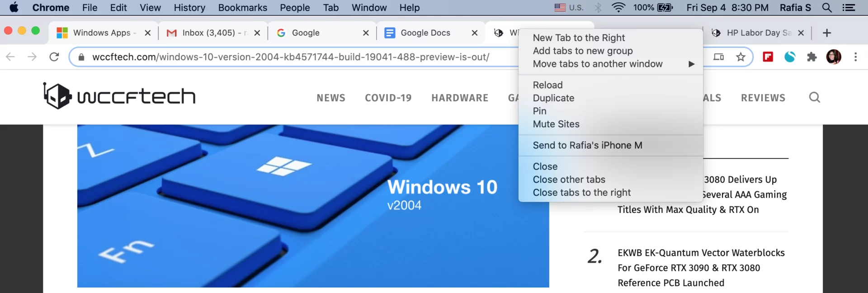Open the Chrome menu in menu bar
868x293 pixels.
point(51,8)
